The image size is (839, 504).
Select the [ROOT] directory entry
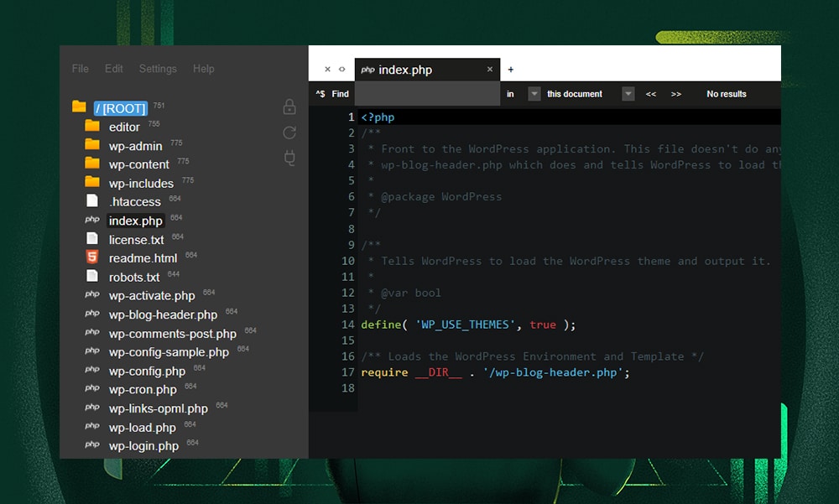click(x=119, y=107)
